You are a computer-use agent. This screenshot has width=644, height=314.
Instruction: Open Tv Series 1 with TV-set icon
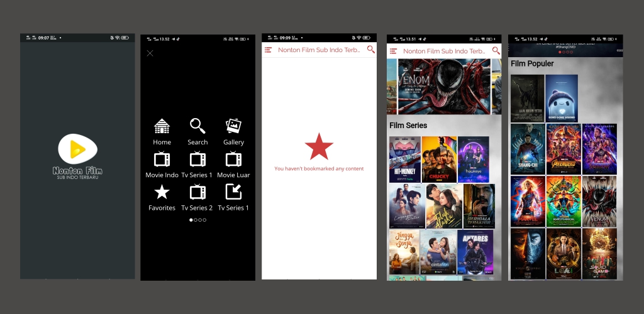click(197, 159)
